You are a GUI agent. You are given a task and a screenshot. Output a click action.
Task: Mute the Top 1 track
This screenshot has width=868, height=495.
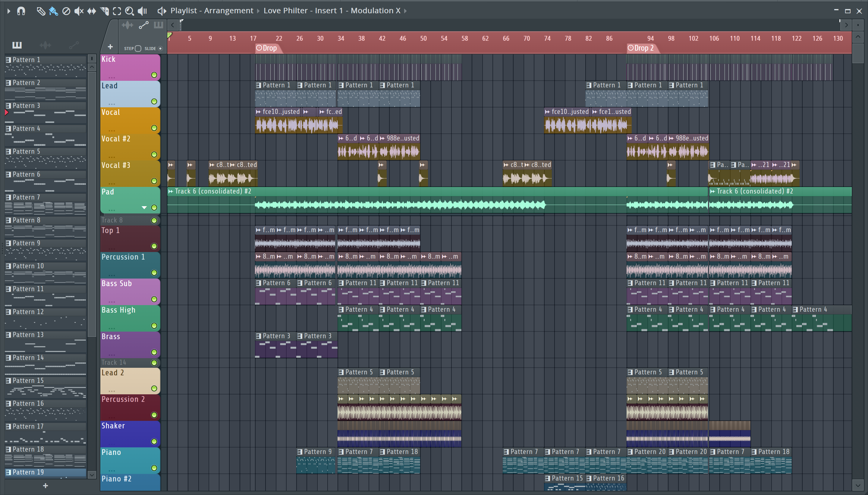click(x=154, y=246)
